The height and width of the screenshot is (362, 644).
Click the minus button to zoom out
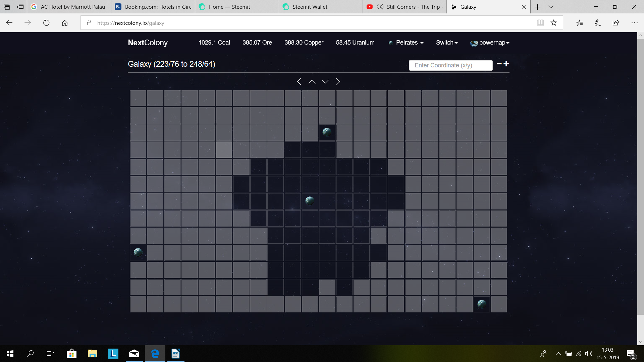click(499, 63)
